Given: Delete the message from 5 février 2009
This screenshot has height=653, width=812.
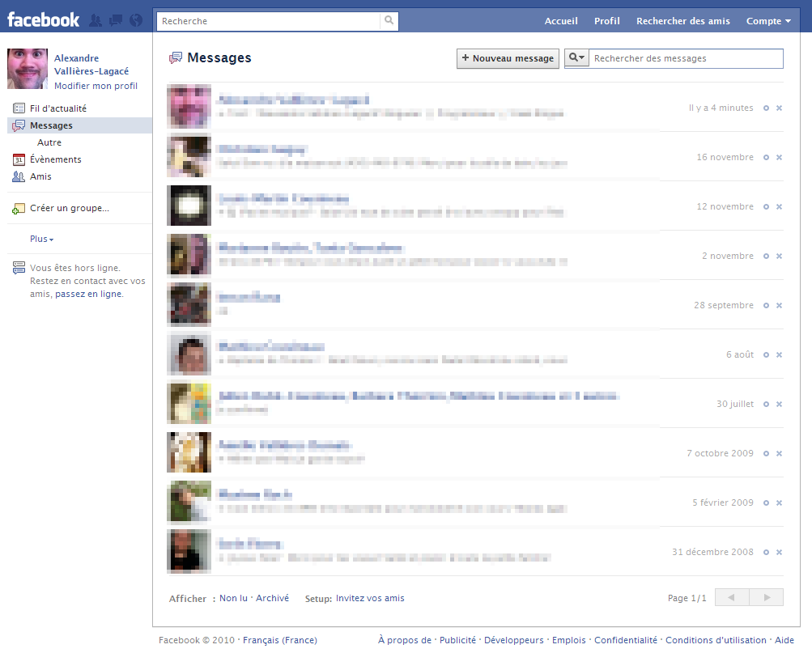Looking at the screenshot, I should (779, 503).
